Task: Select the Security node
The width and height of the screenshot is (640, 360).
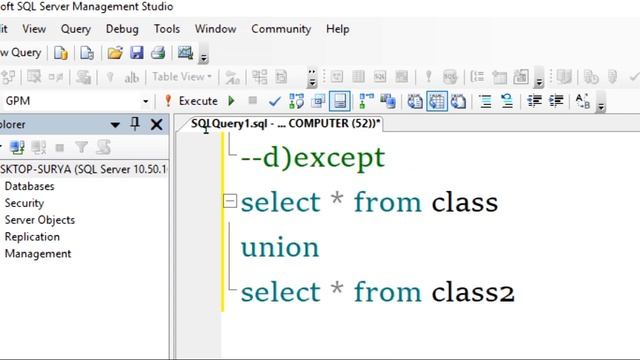Action: click(24, 203)
